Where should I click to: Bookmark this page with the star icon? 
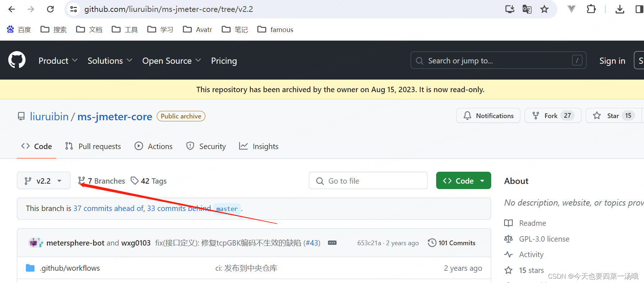coord(544,9)
